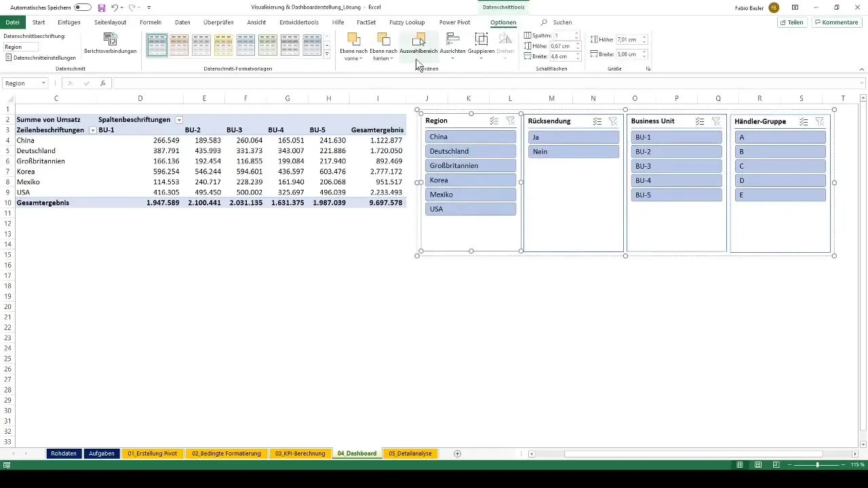
Task: Select Korea in Region slicer
Action: 471,180
